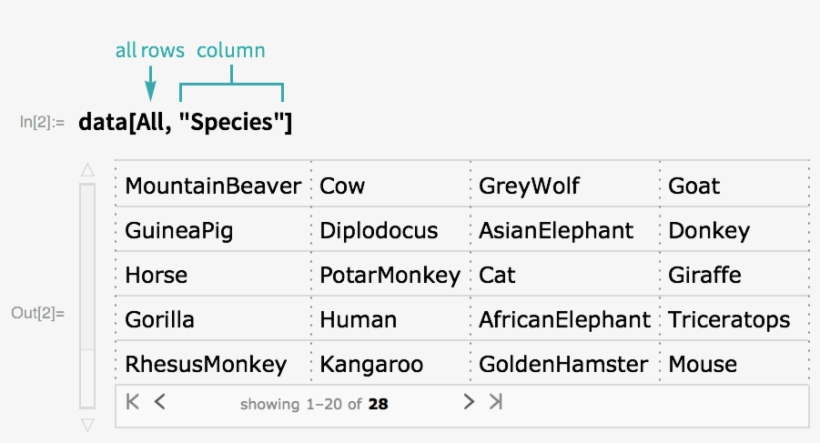Jump to last page of dataset
This screenshot has width=820, height=443.
point(495,402)
